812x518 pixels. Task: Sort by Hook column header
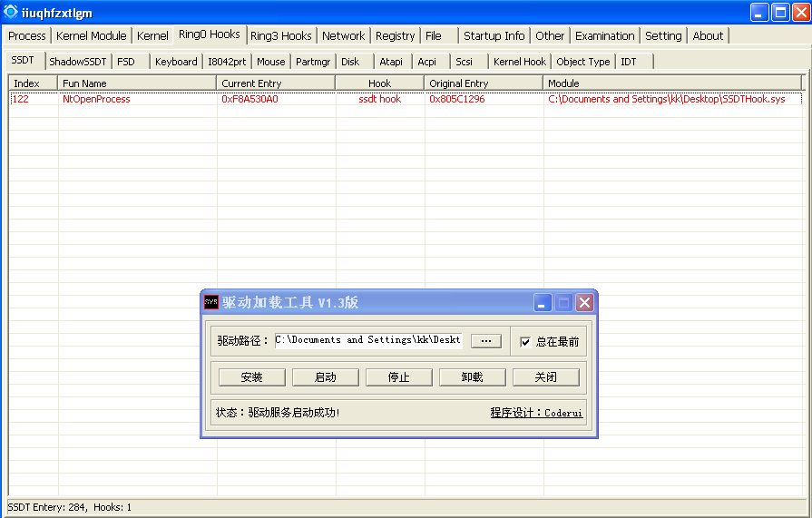click(x=380, y=83)
